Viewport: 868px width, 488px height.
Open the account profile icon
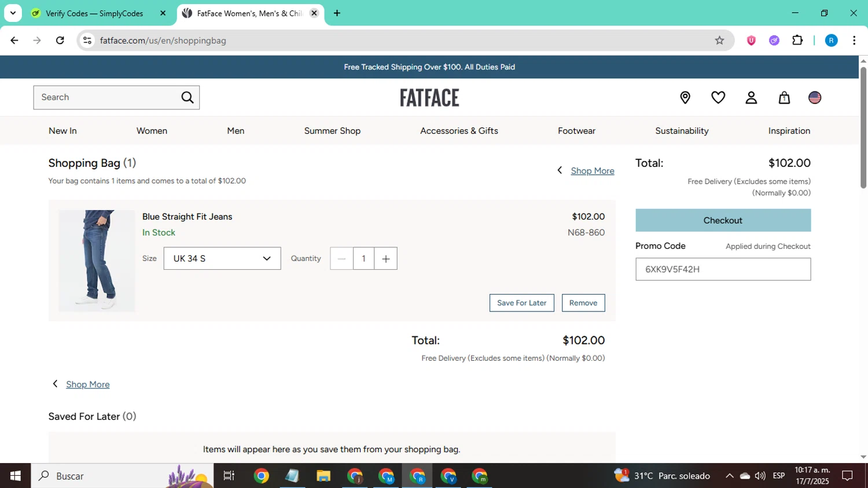pyautogui.click(x=751, y=97)
